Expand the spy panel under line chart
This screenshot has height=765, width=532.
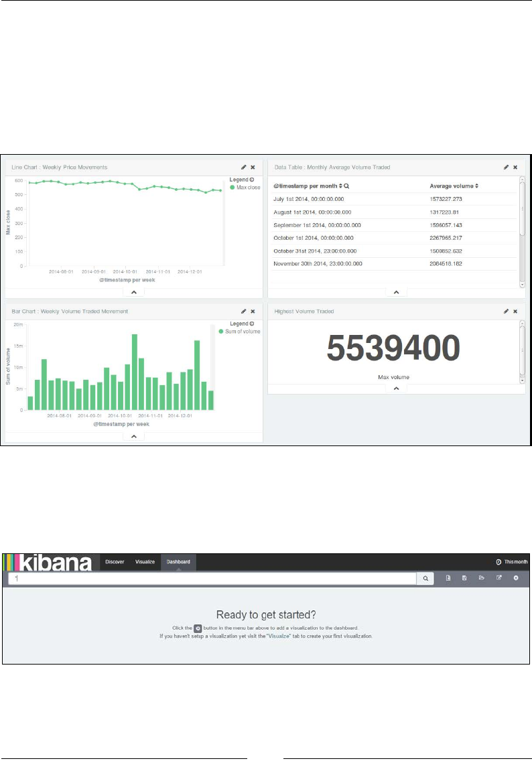(x=134, y=293)
